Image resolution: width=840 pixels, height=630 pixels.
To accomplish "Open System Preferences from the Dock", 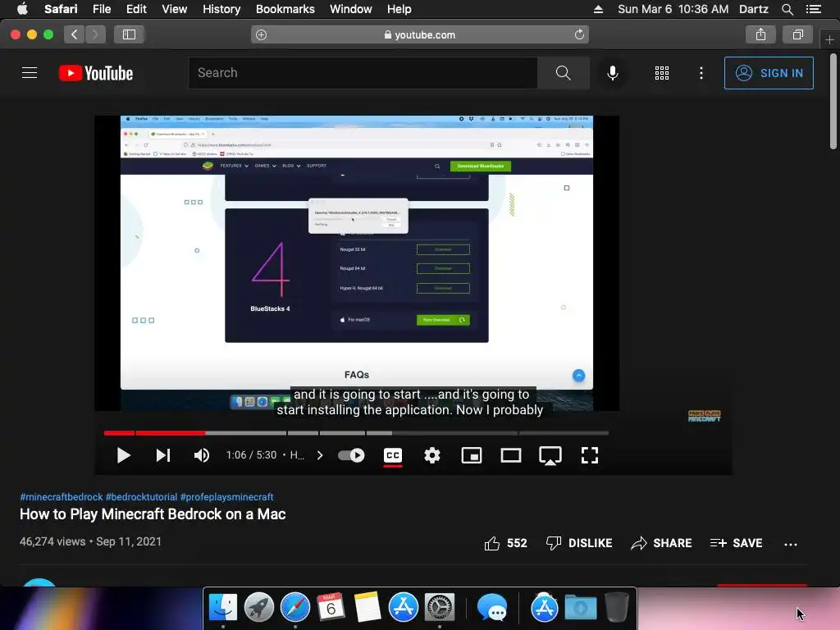I will [440, 608].
